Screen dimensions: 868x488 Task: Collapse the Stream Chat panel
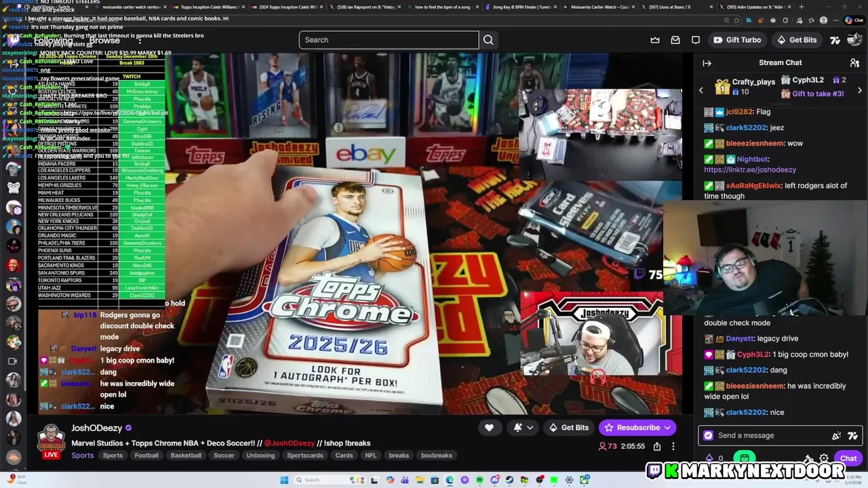click(x=707, y=63)
